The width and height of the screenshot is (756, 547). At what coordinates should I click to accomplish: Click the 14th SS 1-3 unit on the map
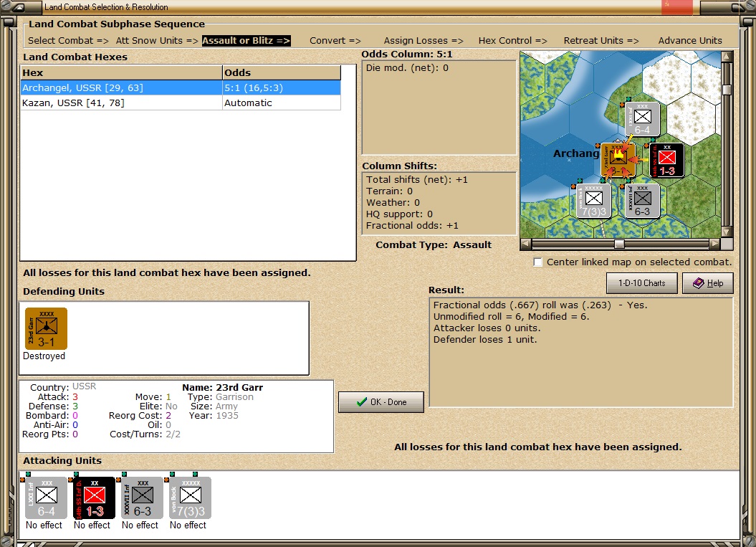pos(666,160)
